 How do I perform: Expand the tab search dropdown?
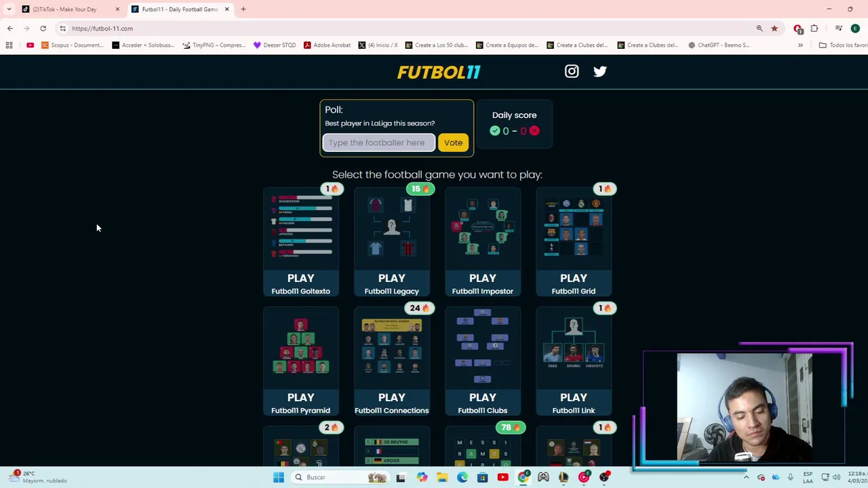click(x=9, y=9)
